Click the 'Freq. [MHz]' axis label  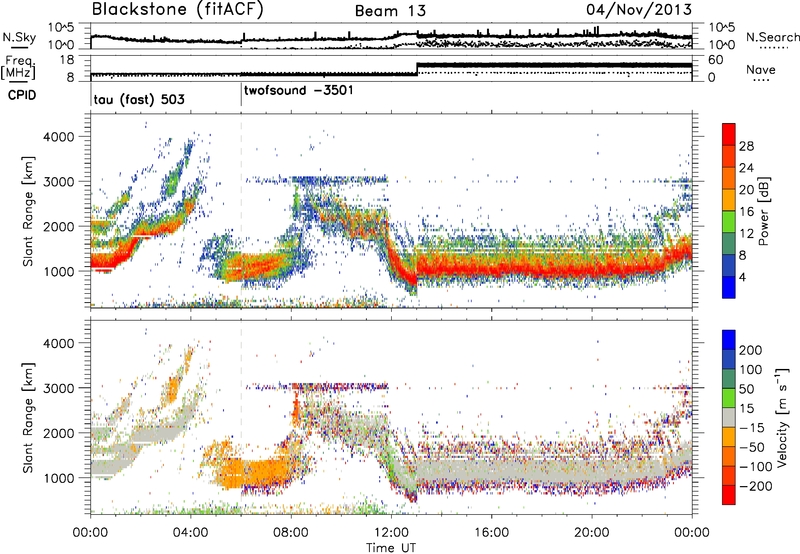pos(18,68)
